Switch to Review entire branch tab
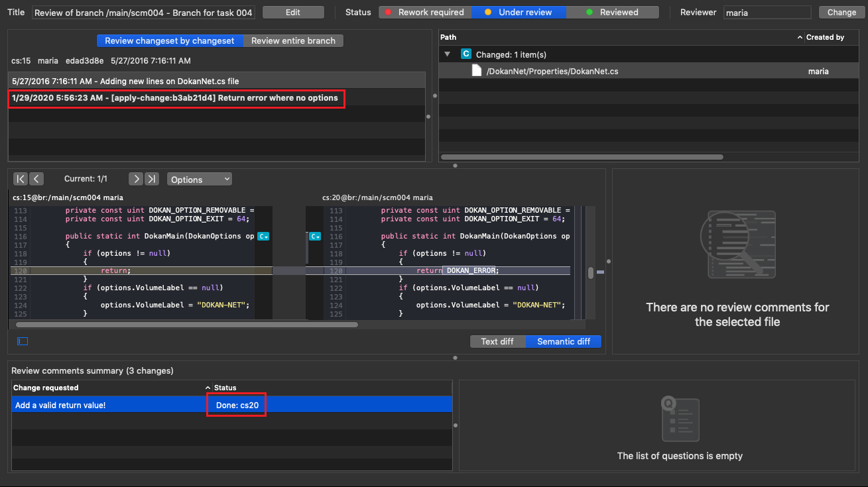 (293, 41)
